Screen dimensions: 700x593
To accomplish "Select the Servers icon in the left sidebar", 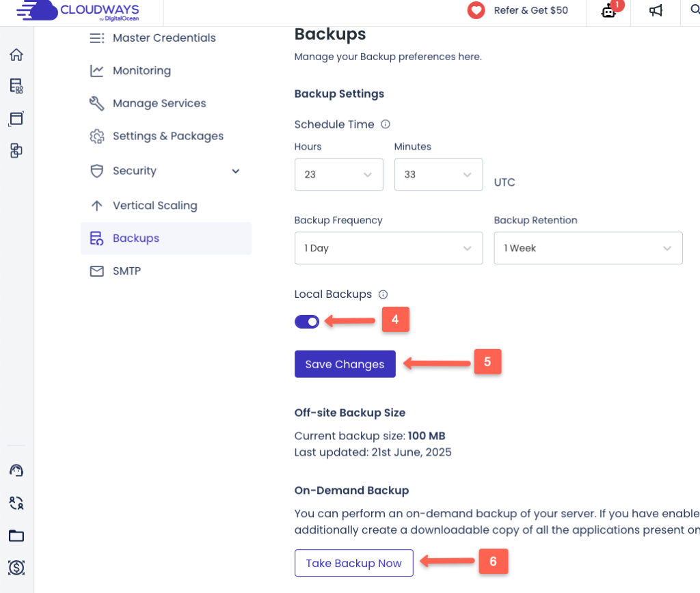I will (x=16, y=87).
